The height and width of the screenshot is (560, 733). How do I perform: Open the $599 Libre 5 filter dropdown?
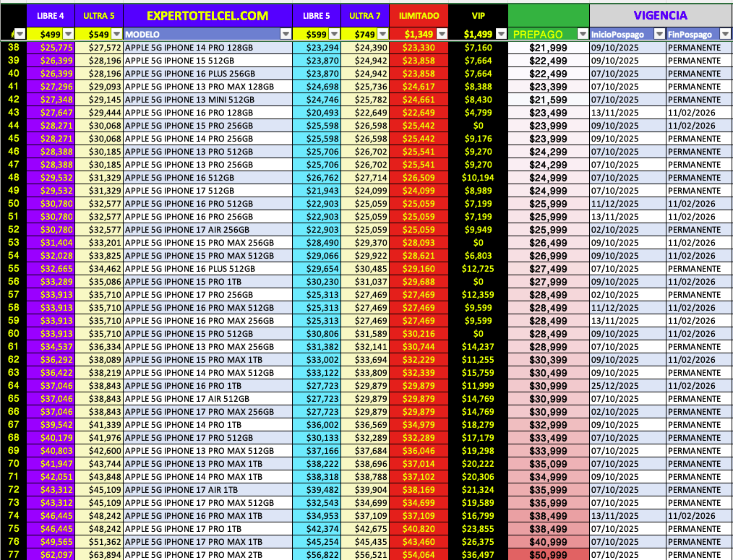pos(333,34)
